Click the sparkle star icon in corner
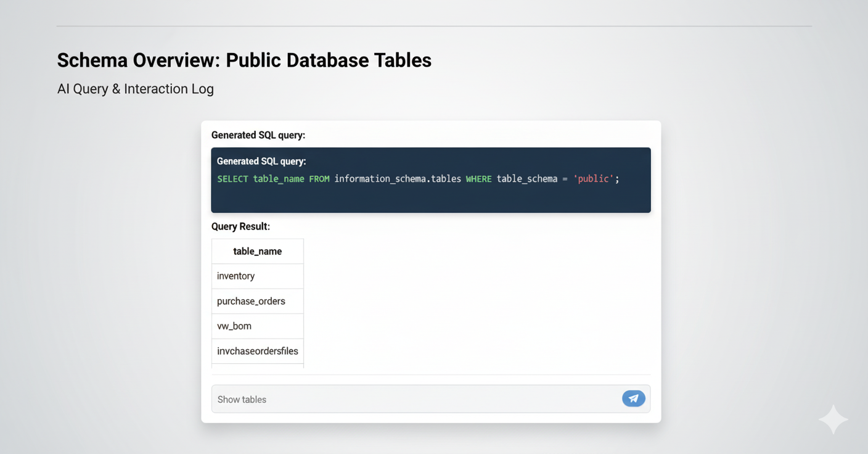 click(x=833, y=419)
